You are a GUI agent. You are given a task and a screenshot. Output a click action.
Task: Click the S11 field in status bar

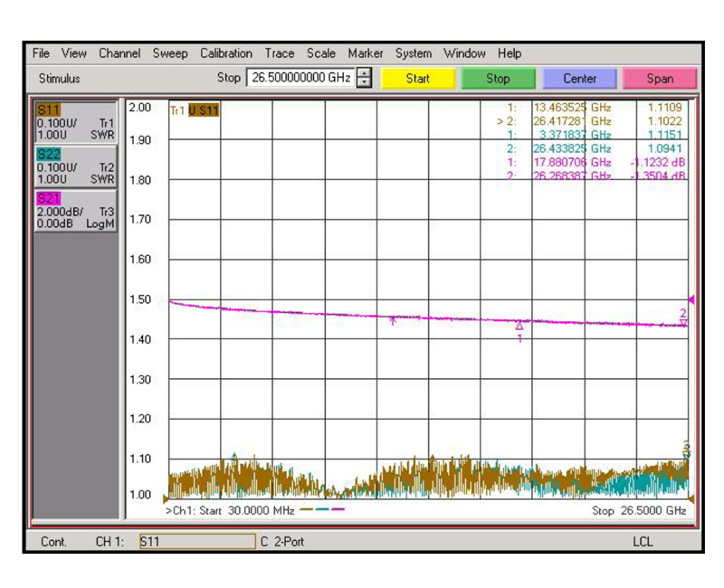tap(196, 542)
